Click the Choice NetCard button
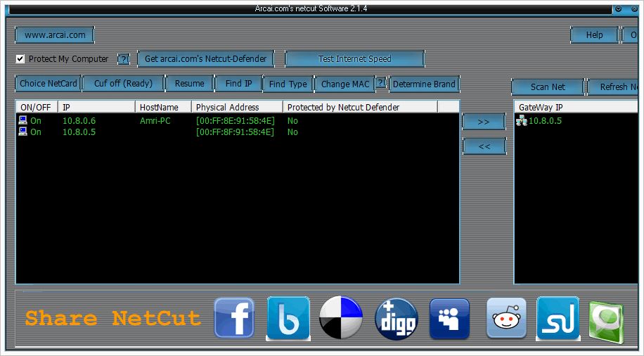This screenshot has width=644, height=356. coord(49,84)
